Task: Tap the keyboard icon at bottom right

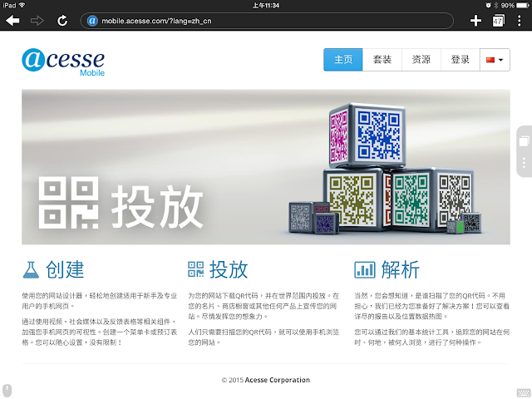Action: pyautogui.click(x=524, y=392)
